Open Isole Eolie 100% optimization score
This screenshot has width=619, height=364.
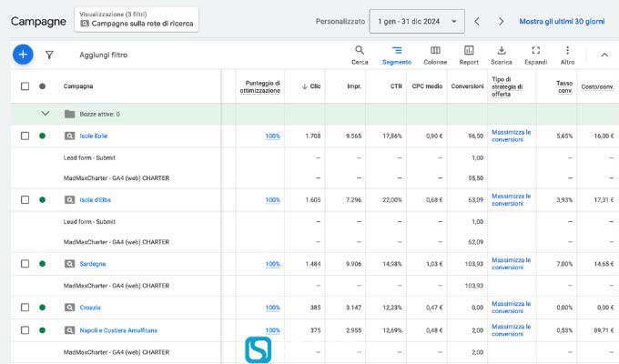(272, 136)
